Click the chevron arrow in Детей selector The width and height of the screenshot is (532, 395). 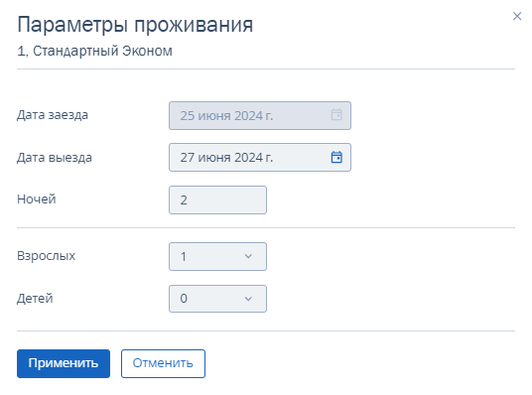pos(248,299)
